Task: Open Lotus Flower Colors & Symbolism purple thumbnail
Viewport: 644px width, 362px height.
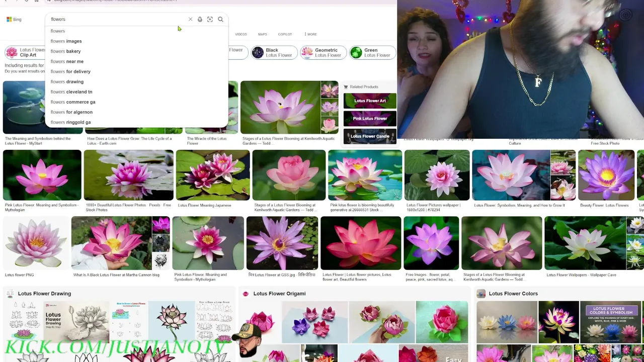Action: click(x=611, y=322)
